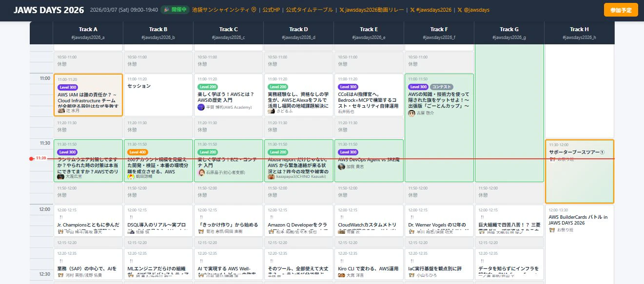Open the 業務（SAP）の中心で session card

[88, 265]
